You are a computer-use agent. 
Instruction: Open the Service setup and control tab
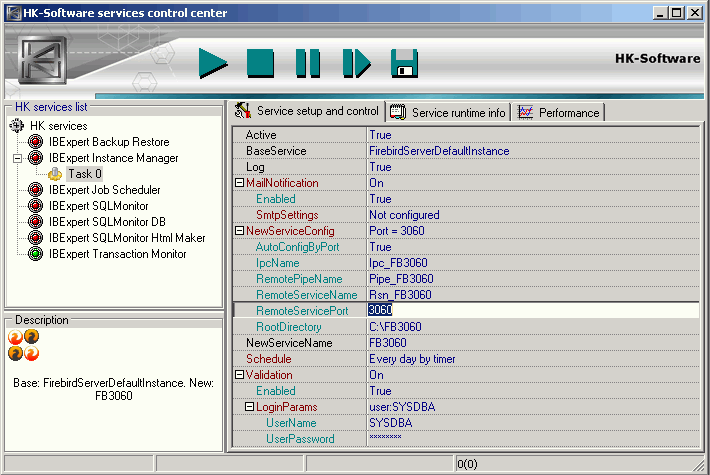click(307, 111)
